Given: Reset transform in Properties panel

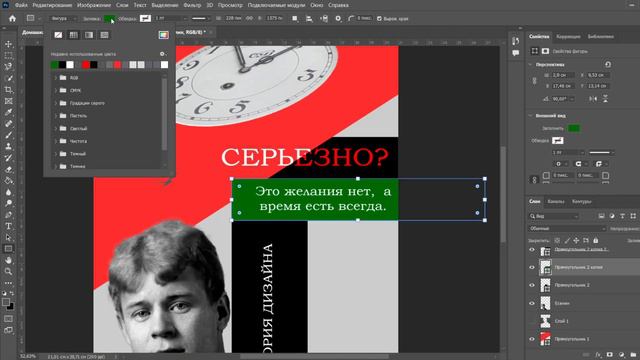Looking at the screenshot, I should 608,64.
